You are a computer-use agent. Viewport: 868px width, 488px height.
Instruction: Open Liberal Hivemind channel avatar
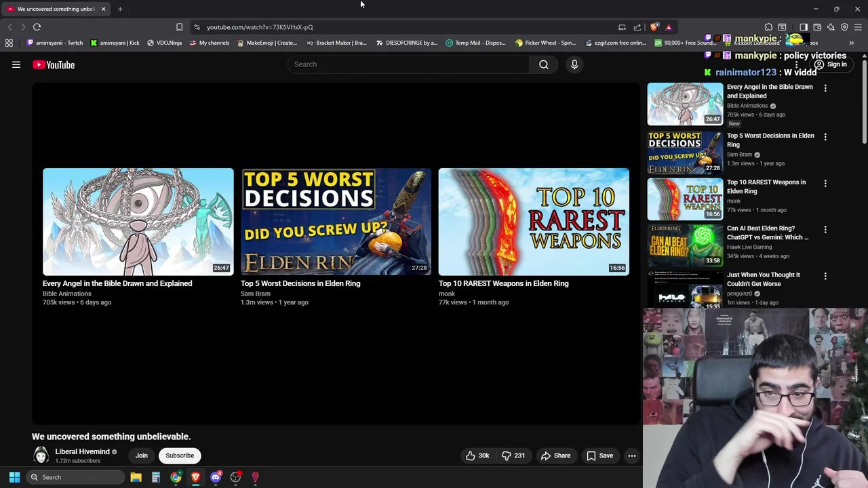pyautogui.click(x=41, y=455)
